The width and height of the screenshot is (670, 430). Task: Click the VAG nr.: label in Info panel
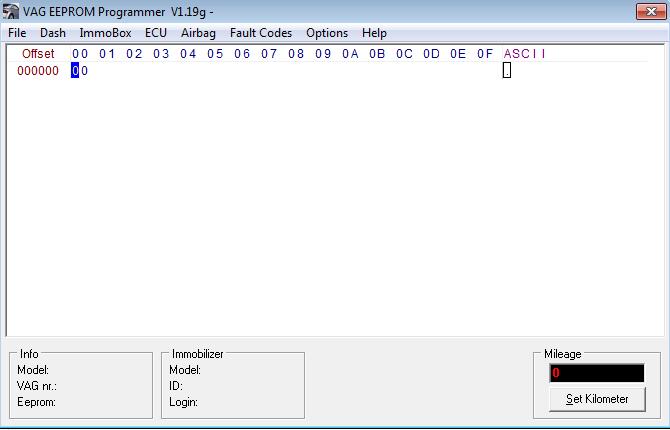pyautogui.click(x=37, y=386)
